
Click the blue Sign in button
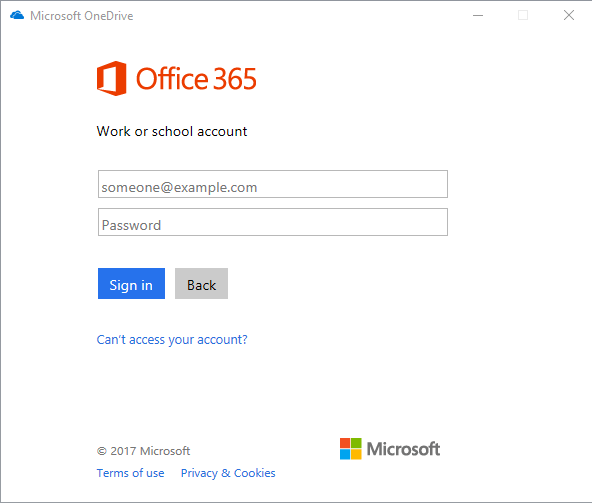click(131, 284)
